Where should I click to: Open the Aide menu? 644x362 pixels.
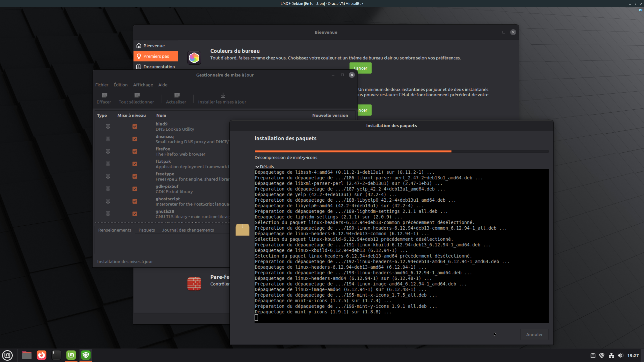click(163, 85)
